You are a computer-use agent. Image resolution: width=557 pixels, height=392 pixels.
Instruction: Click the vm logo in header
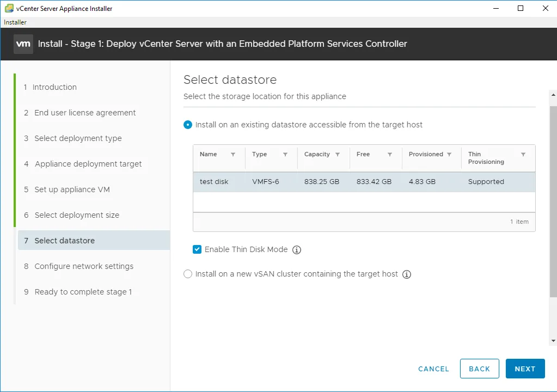pos(23,44)
